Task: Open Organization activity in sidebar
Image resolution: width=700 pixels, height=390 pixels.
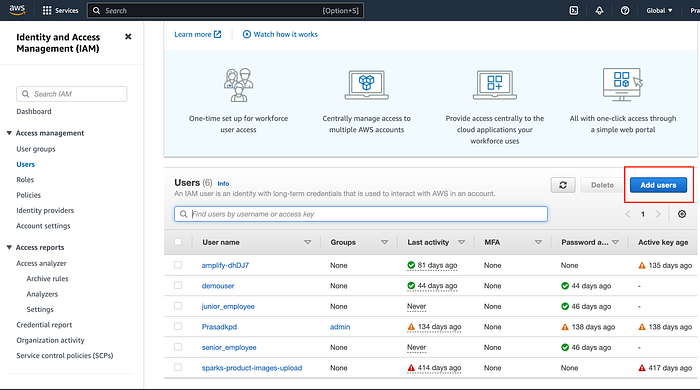Action: 50,340
